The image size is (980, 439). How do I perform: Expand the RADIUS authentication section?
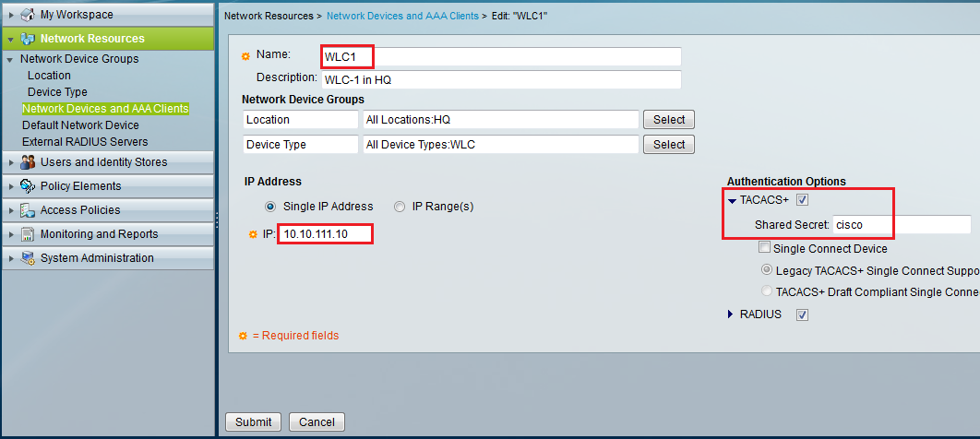(732, 314)
